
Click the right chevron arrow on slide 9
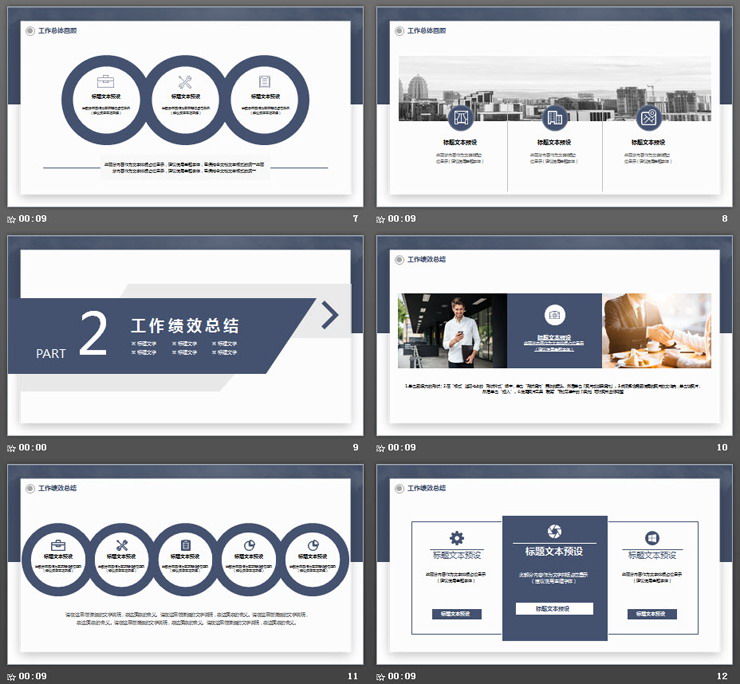click(330, 315)
